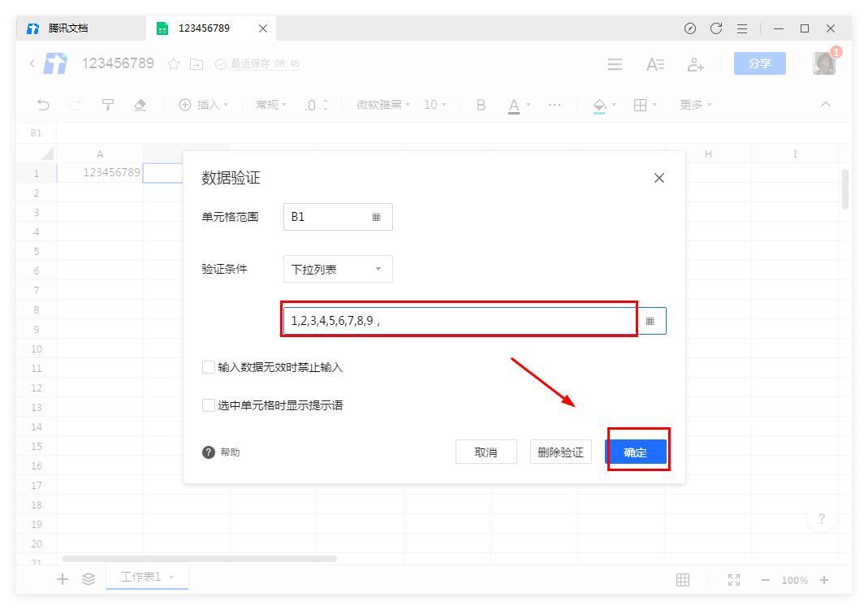This screenshot has width=868, height=610.
Task: Click the redo arrow
Action: click(76, 105)
